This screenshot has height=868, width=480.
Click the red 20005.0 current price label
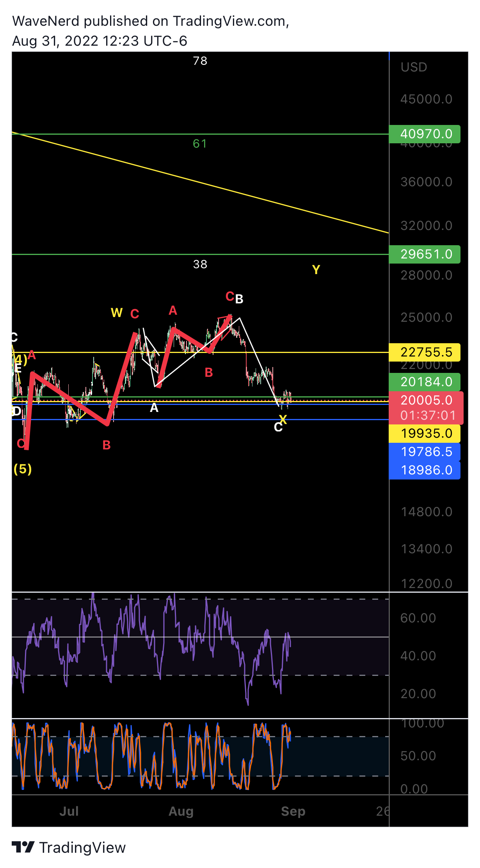tap(426, 400)
